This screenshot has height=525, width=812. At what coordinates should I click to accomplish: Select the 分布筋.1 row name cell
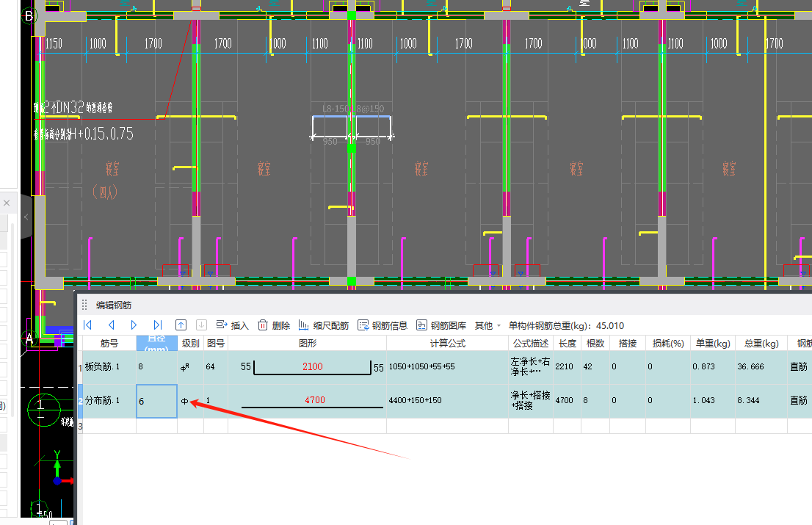[x=109, y=401]
